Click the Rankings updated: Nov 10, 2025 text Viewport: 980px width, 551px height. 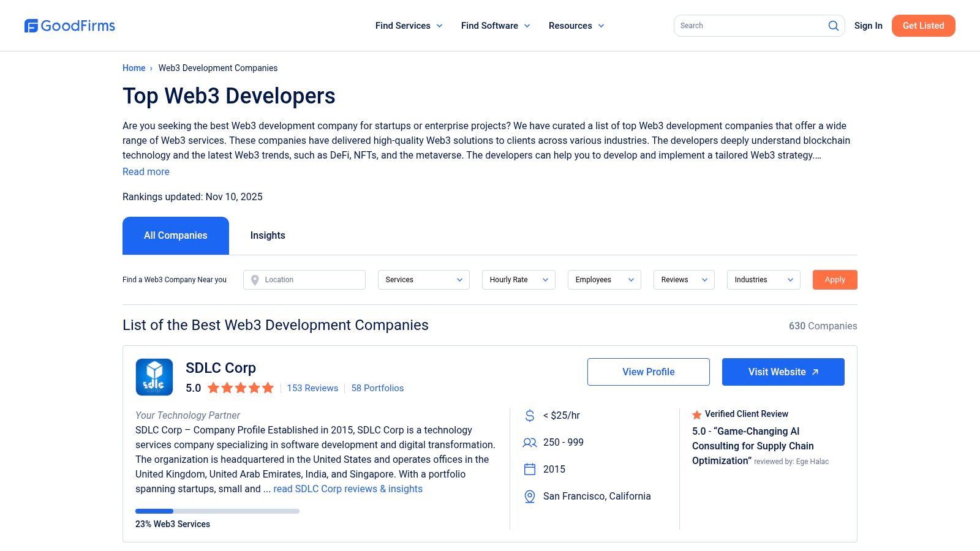pos(192,197)
